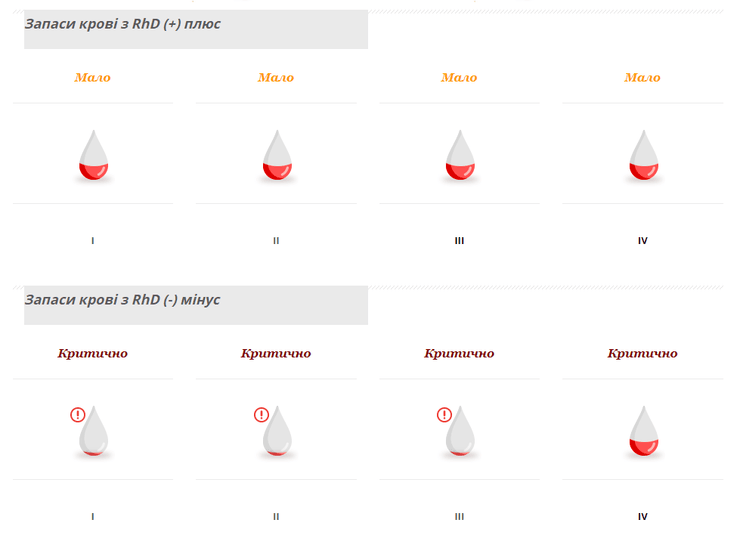Screen dimensions: 740x544
Task: Click the RhD minus group I blood drop
Action: (93, 432)
